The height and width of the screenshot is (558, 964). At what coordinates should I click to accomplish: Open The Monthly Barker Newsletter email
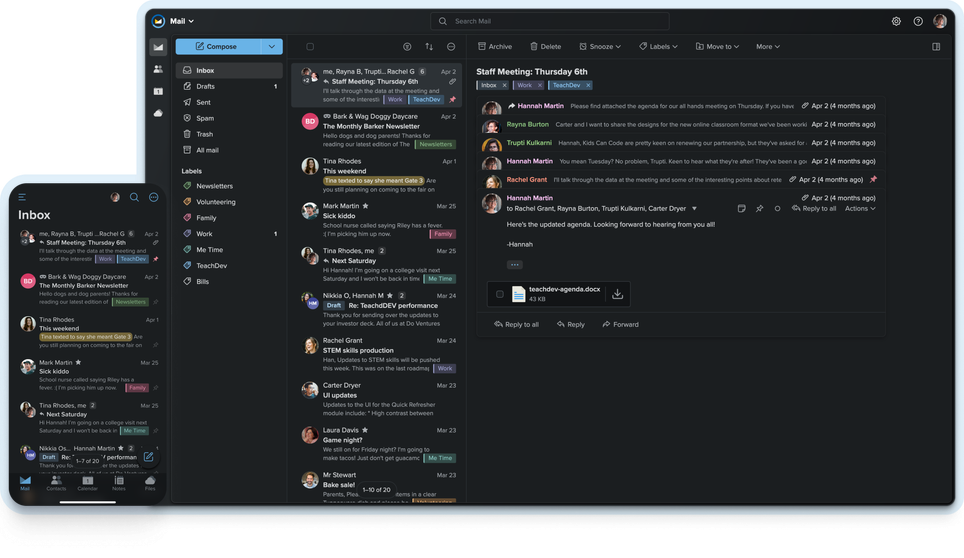click(x=377, y=130)
